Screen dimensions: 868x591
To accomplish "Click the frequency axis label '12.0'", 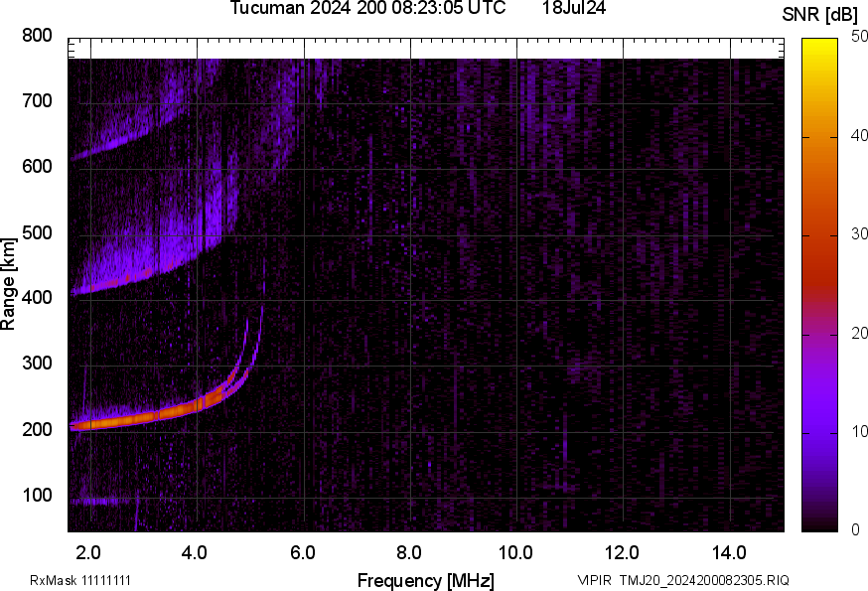I will pos(622,552).
